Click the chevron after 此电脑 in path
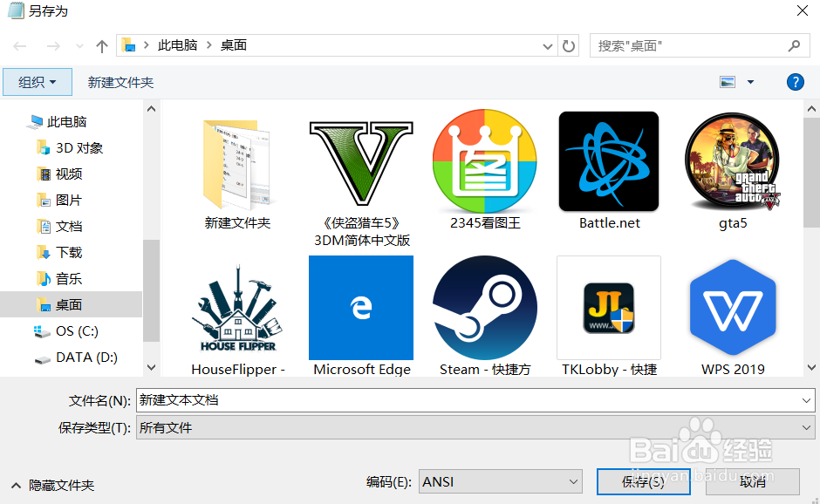The image size is (820, 504). (x=208, y=45)
